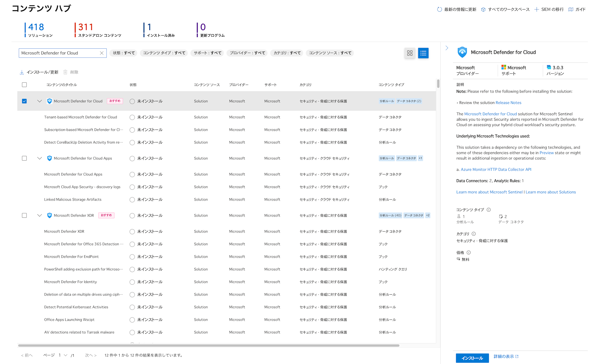601x364 pixels.
Task: Open the カテゴリ : すべて filter
Action: coord(287,53)
